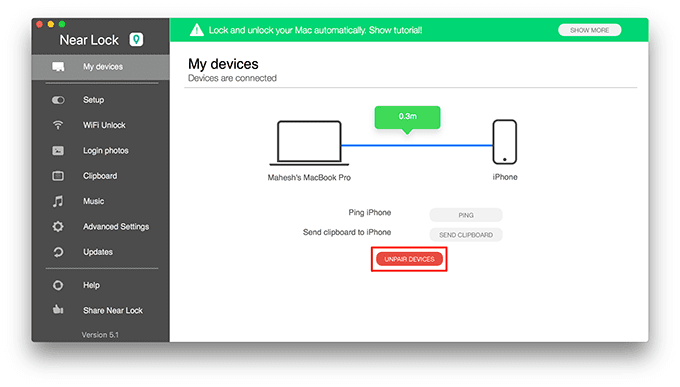Click the 'Send clipboard to iPhone' label
The image size is (680, 387).
coord(347,233)
